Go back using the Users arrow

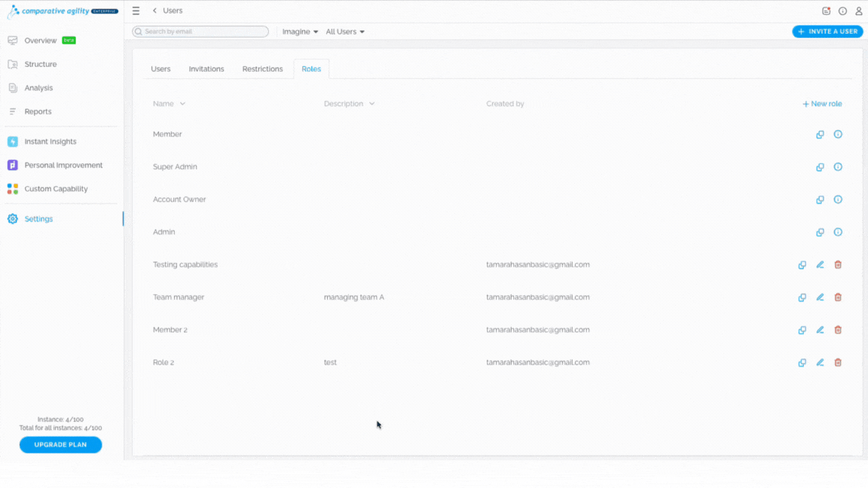[x=155, y=11]
